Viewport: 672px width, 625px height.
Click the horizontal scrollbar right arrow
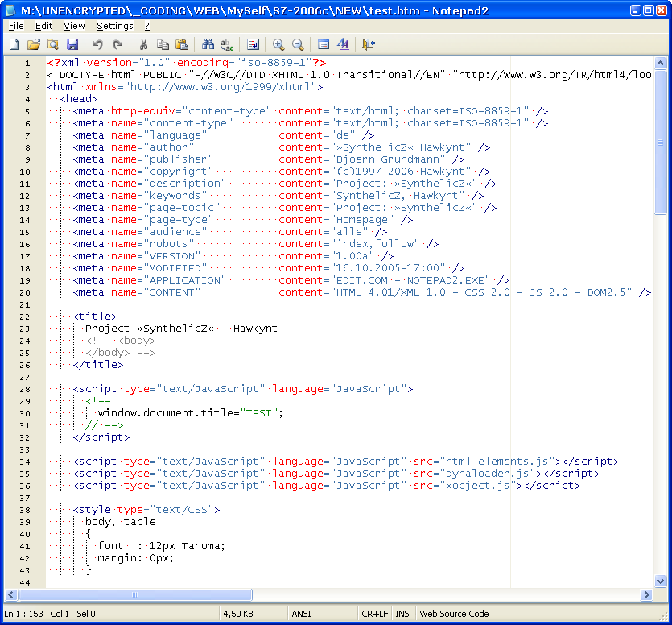tap(646, 594)
